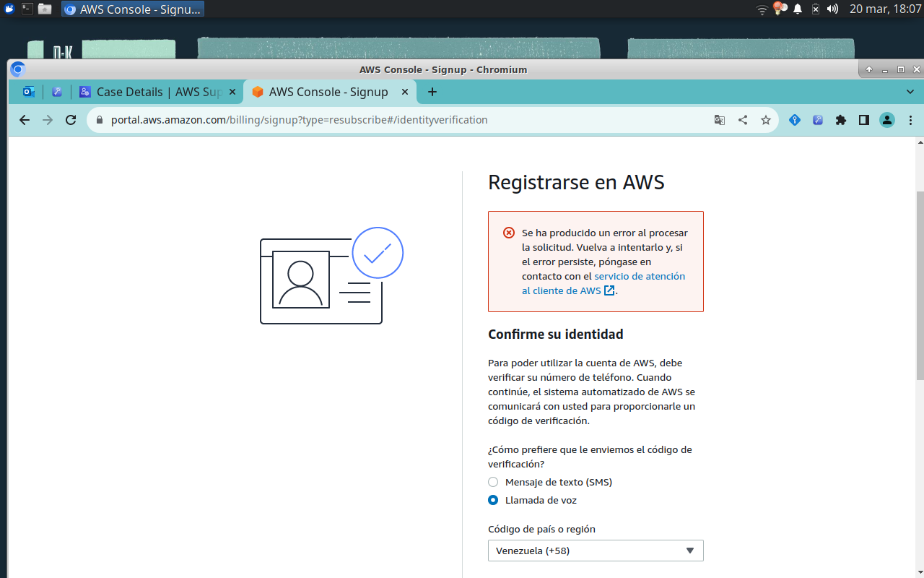Screen dimensions: 924x578
Task: Switch to the pinned Outlook tab
Action: [x=29, y=92]
